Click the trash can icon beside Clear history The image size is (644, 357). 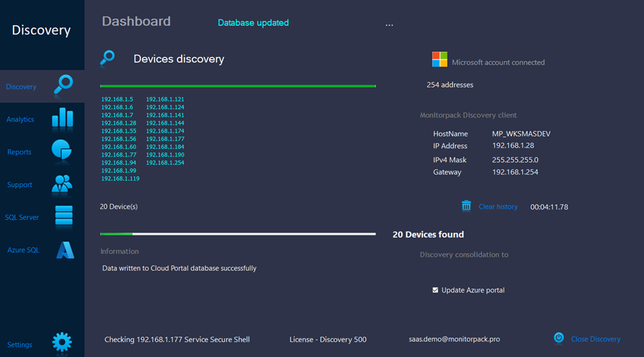[466, 206]
